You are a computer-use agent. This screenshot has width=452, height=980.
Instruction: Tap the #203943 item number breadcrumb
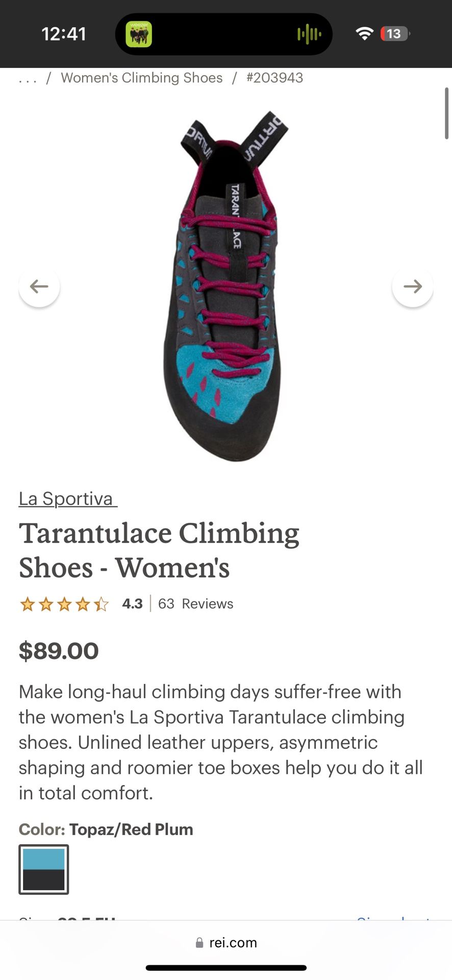(274, 78)
